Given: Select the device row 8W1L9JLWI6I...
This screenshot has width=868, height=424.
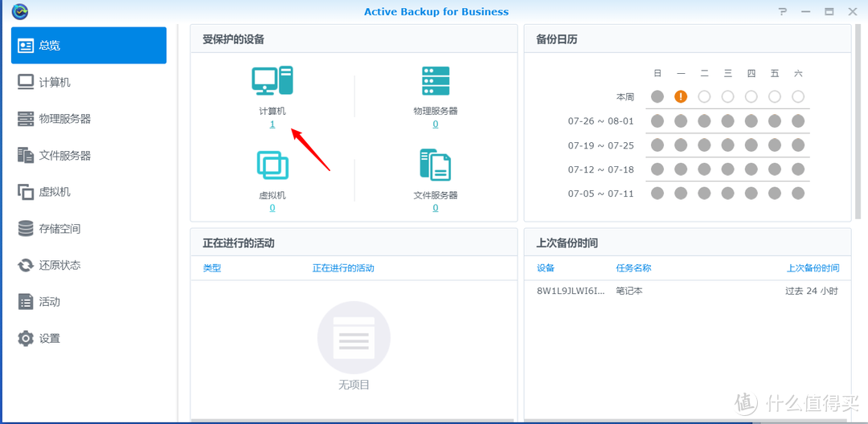Looking at the screenshot, I should [687, 291].
